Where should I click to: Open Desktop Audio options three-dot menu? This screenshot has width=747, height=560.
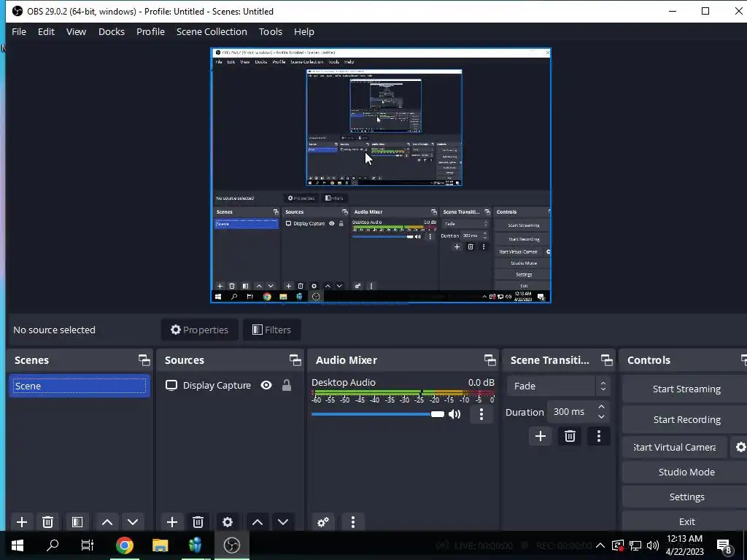481,414
